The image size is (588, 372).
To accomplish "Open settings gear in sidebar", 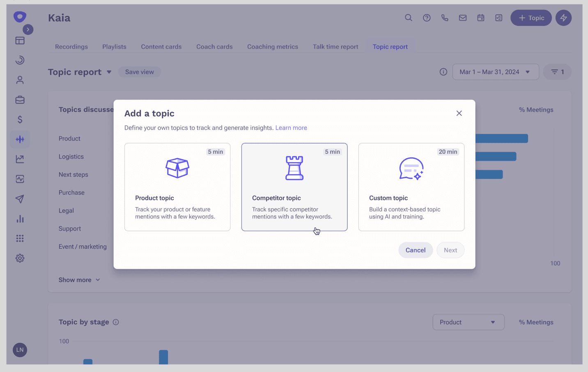I will tap(20, 258).
